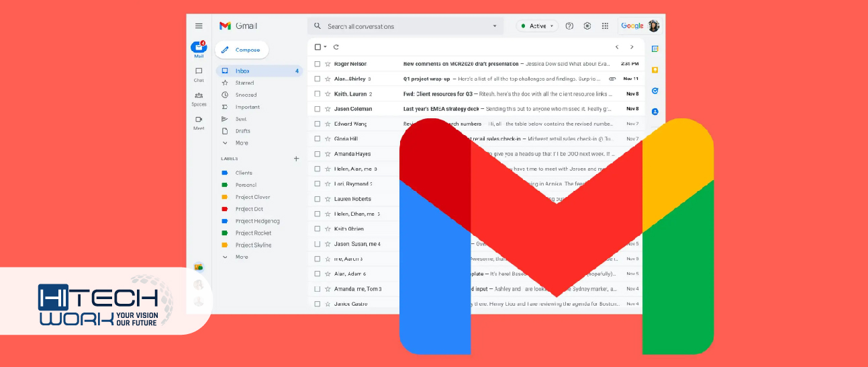Open the Project Rocket label
This screenshot has width=868, height=367.
[x=253, y=233]
